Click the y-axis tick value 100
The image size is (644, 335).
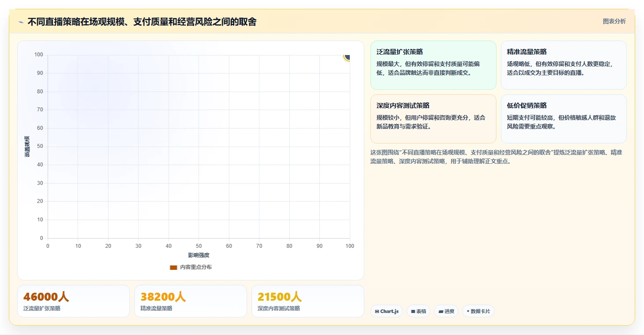tap(39, 55)
